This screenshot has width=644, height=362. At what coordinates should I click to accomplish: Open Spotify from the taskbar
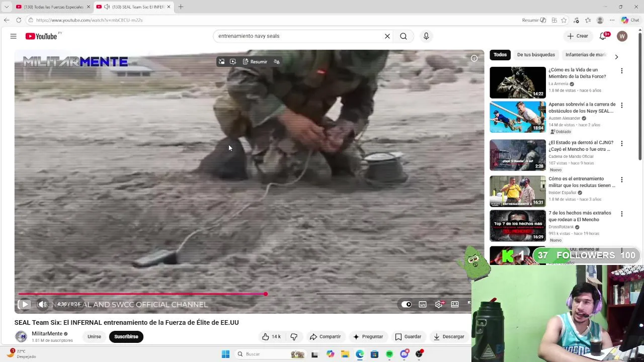(389, 354)
